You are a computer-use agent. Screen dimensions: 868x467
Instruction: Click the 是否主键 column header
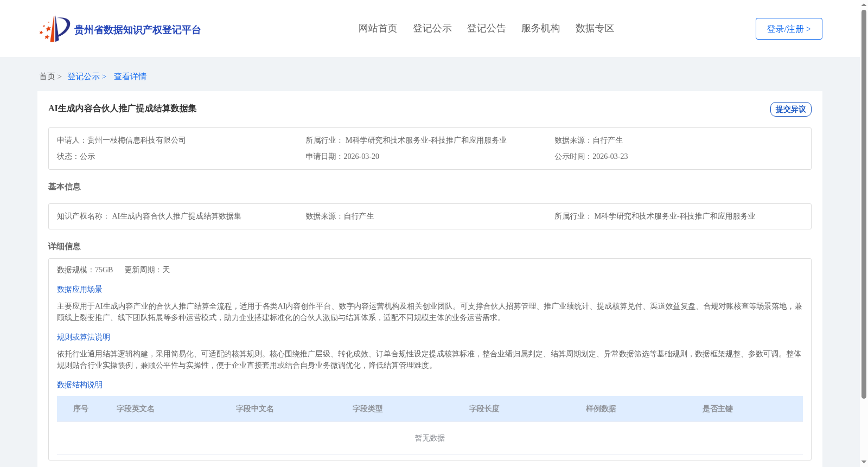(x=718, y=408)
